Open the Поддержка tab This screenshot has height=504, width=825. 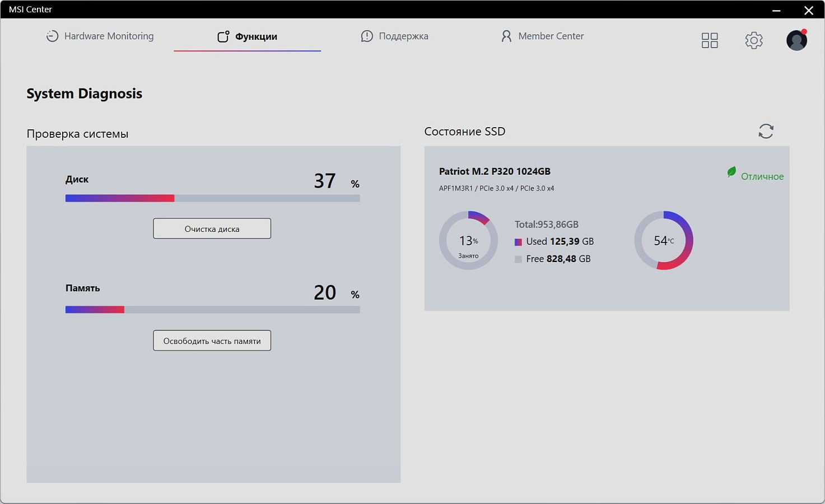pos(395,36)
